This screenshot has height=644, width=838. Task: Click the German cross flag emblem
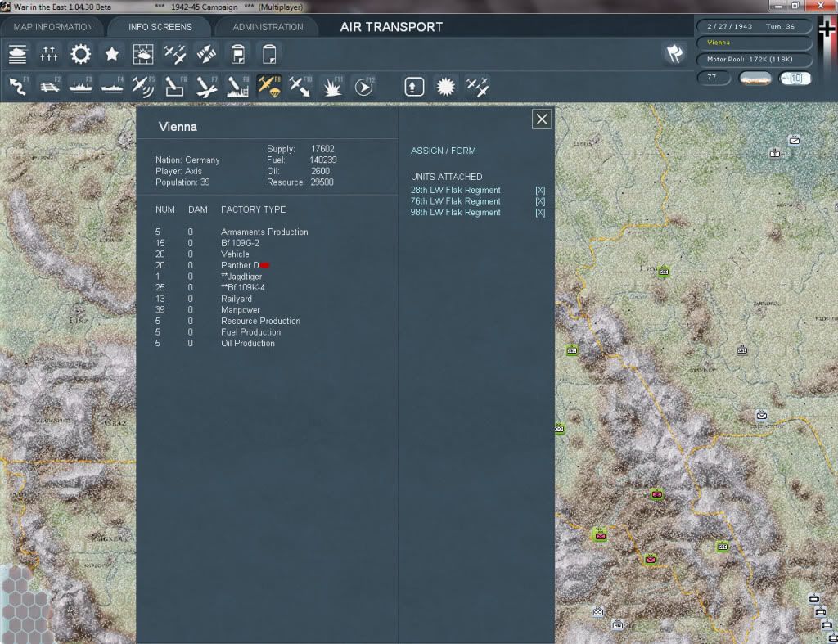pos(827,28)
